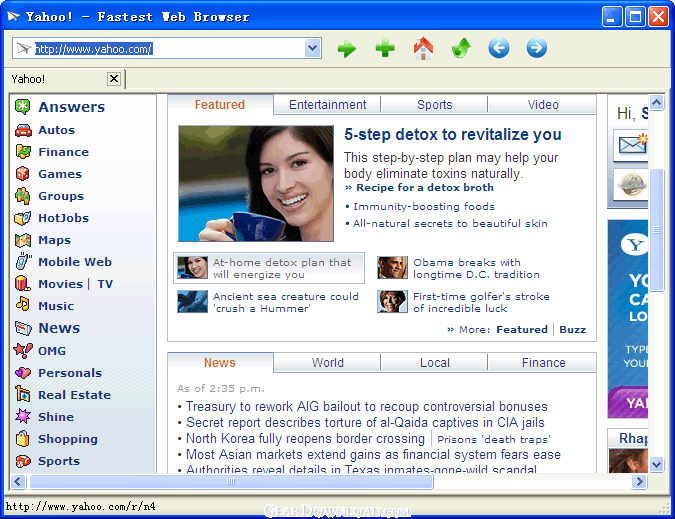Click the green Go arrow button

[347, 49]
